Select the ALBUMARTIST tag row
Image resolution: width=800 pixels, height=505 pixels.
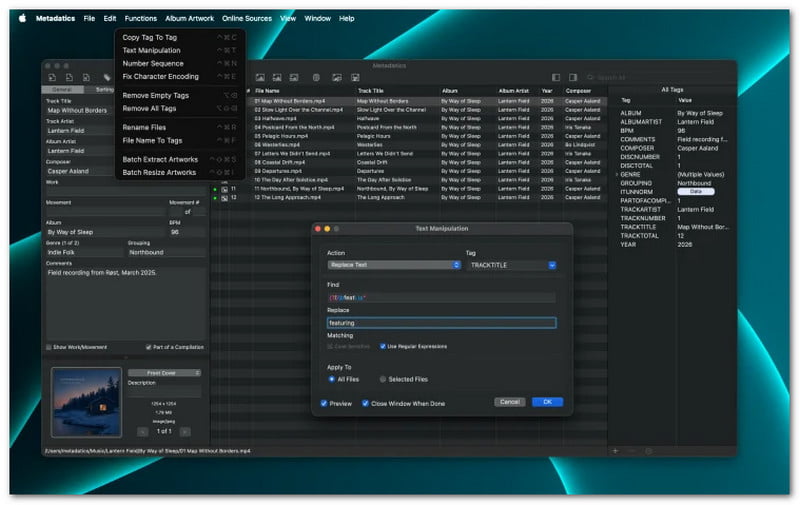click(x=672, y=122)
